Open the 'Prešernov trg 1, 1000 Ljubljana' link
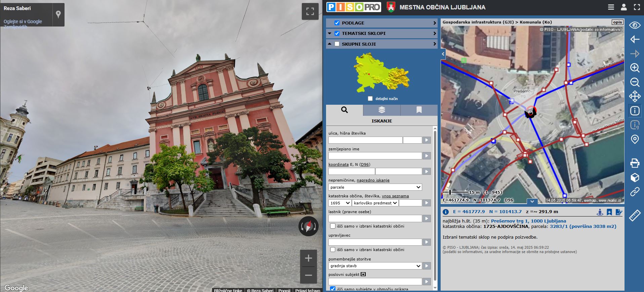Image resolution: width=644 pixels, height=292 pixels. pyautogui.click(x=528, y=221)
